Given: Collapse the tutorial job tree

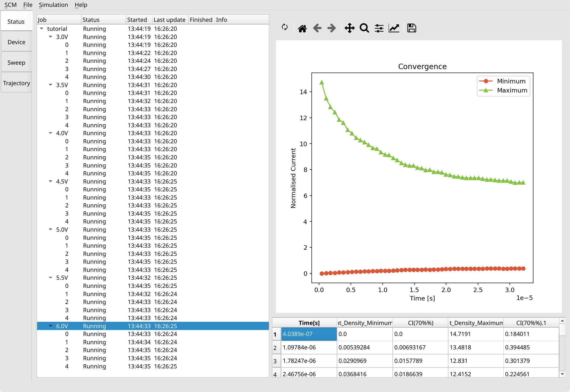Looking at the screenshot, I should point(42,29).
